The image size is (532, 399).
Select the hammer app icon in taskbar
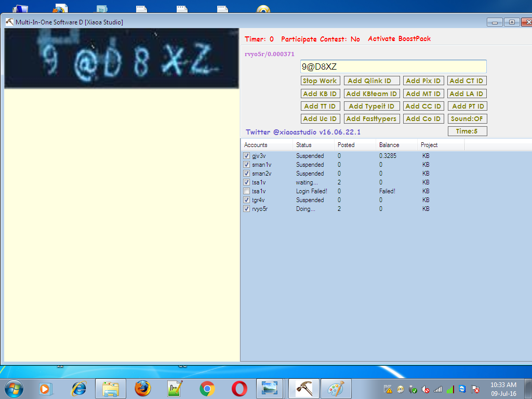point(304,389)
